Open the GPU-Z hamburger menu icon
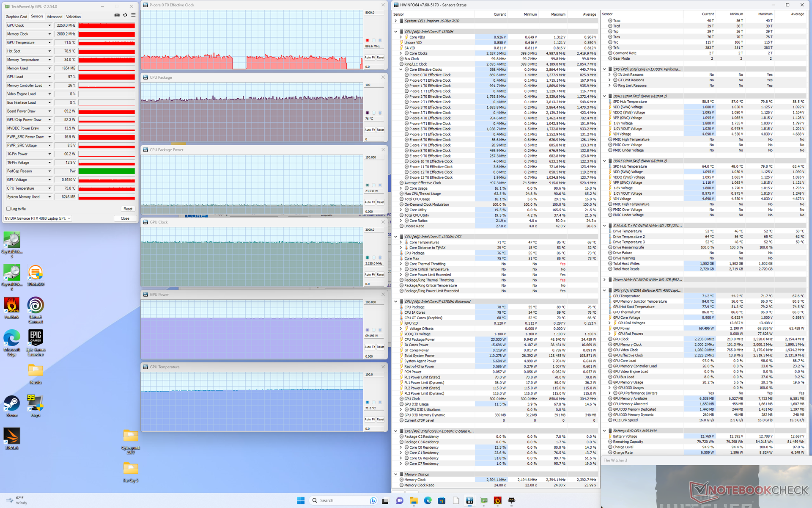 click(133, 15)
